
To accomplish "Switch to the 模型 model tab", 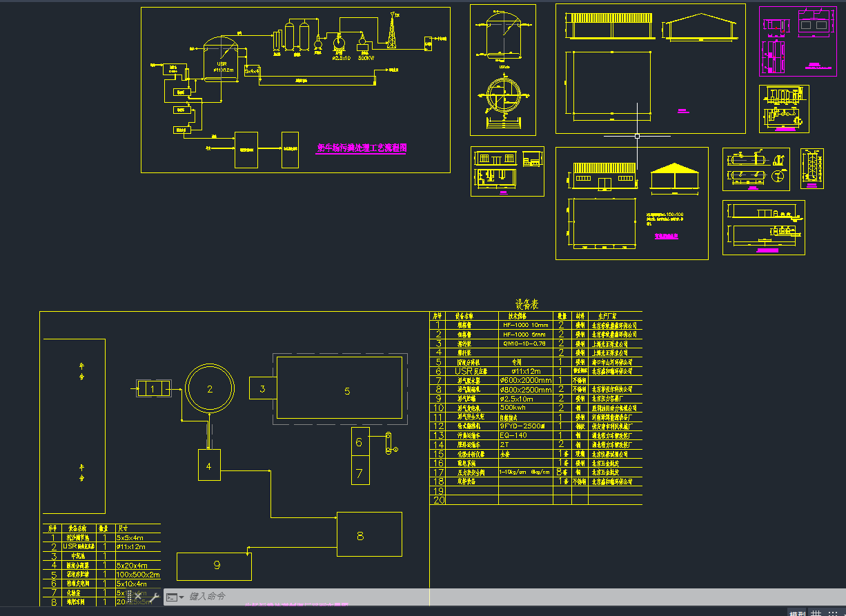I will 797,612.
